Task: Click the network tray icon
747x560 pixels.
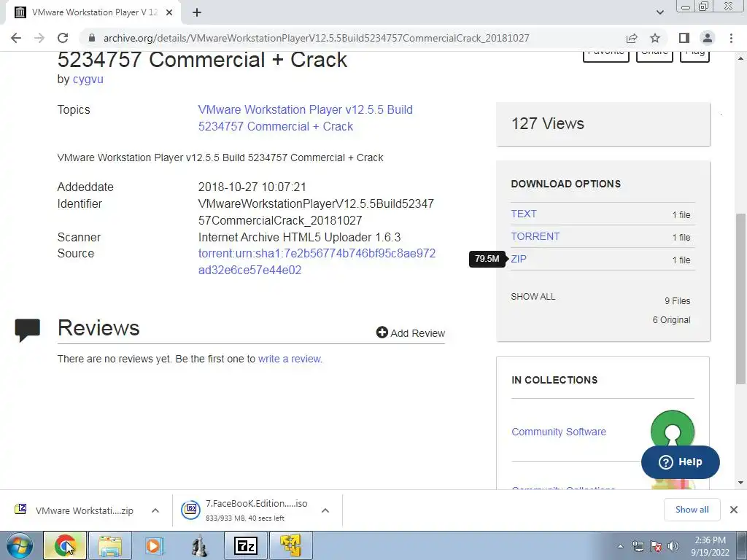Action: pos(638,546)
